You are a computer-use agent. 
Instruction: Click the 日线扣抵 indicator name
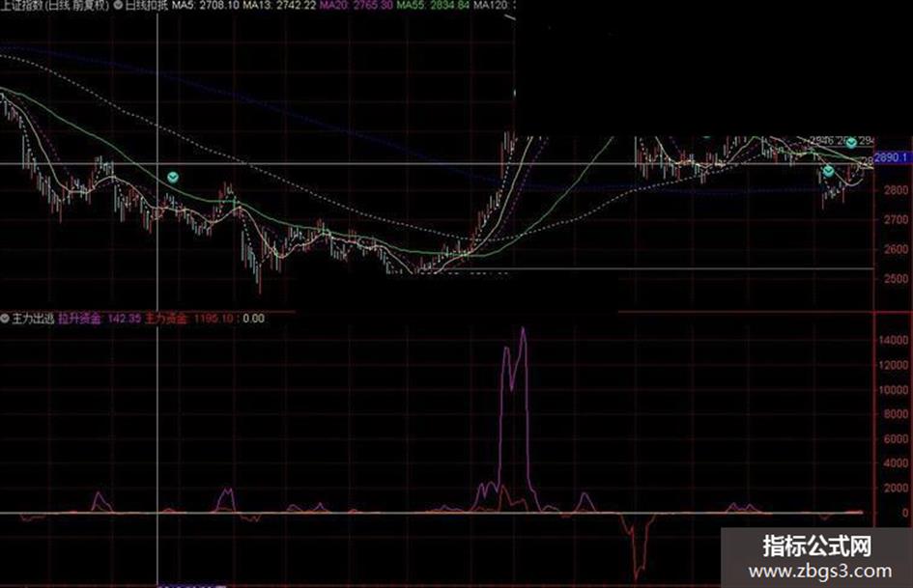pos(146,5)
